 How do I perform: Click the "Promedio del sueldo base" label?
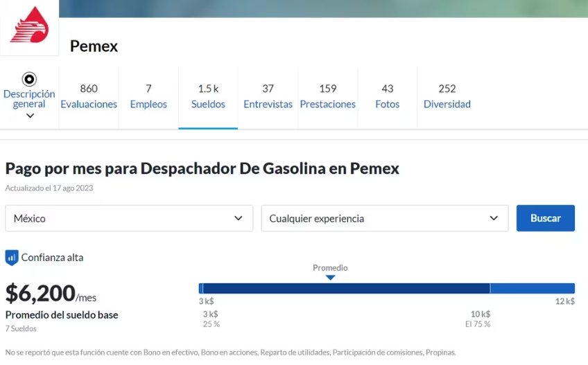pyautogui.click(x=62, y=314)
